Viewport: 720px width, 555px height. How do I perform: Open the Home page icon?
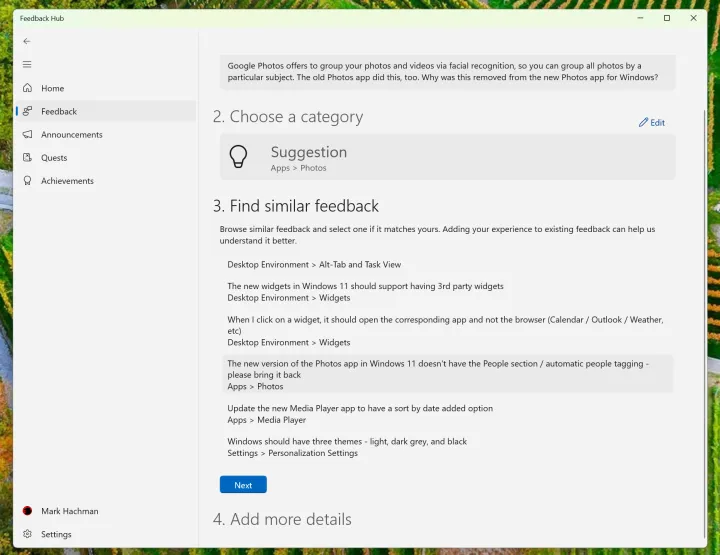[28, 88]
